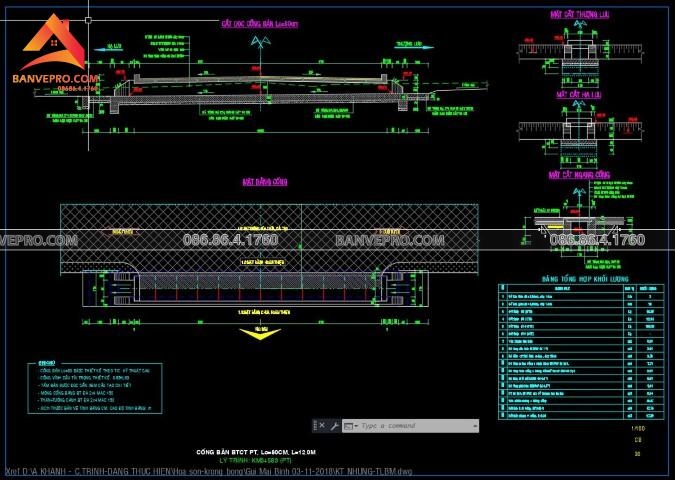Open recent commands dropdown arrow
675x480 pixels.
[x=356, y=427]
